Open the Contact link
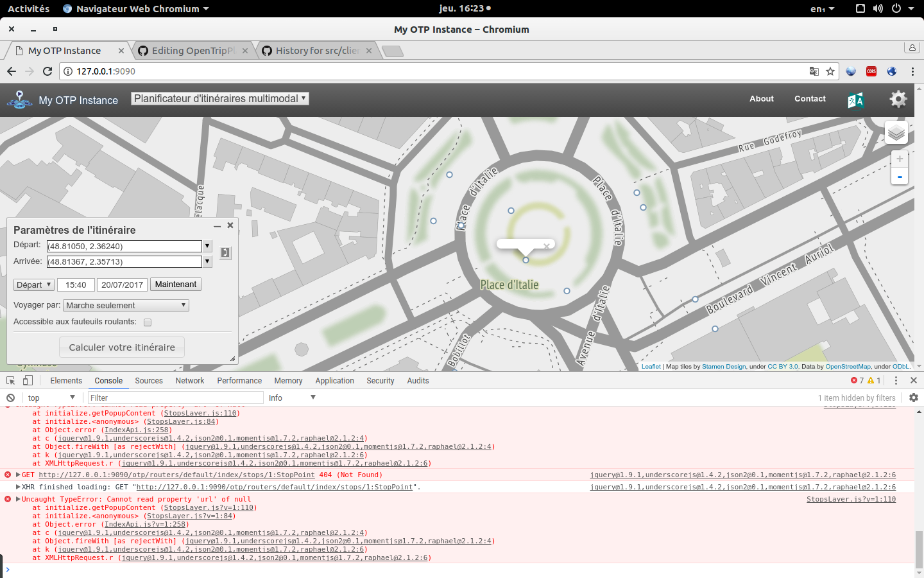 click(x=810, y=99)
